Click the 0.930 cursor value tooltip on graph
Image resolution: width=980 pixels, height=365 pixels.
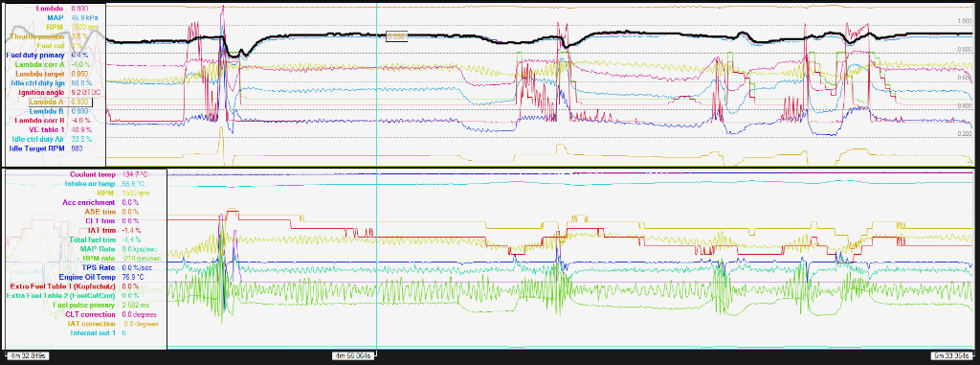pos(395,37)
